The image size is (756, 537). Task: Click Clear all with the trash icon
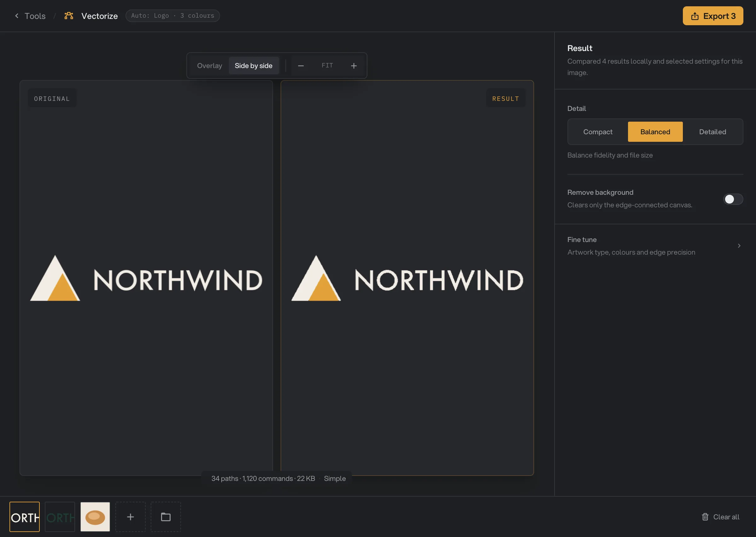(x=720, y=517)
